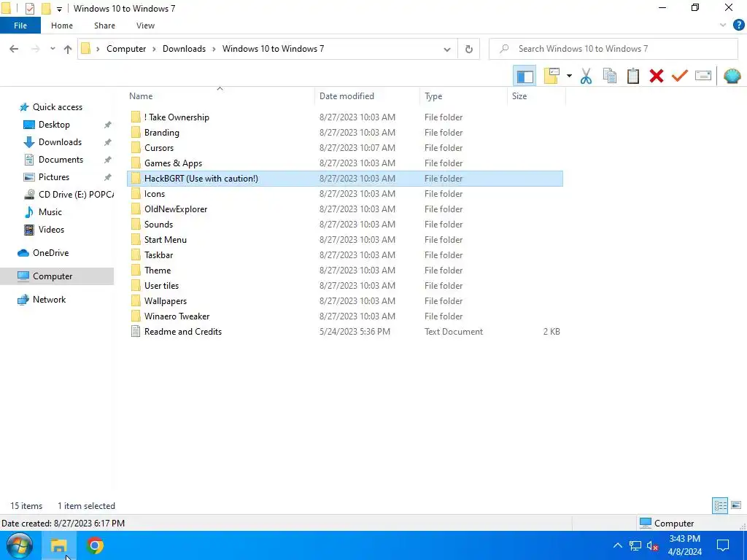The height and width of the screenshot is (560, 747).
Task: Click Downloads in the address breadcrumb
Action: click(x=184, y=49)
